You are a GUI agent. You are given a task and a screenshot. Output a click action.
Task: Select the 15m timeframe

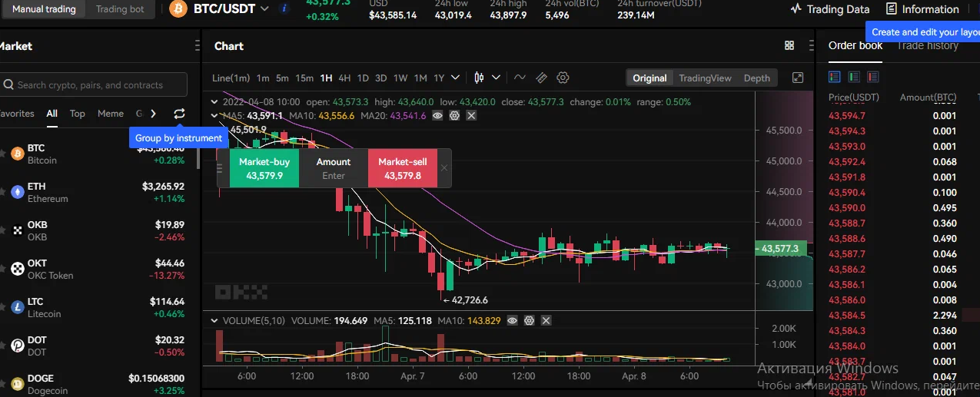[x=304, y=78]
